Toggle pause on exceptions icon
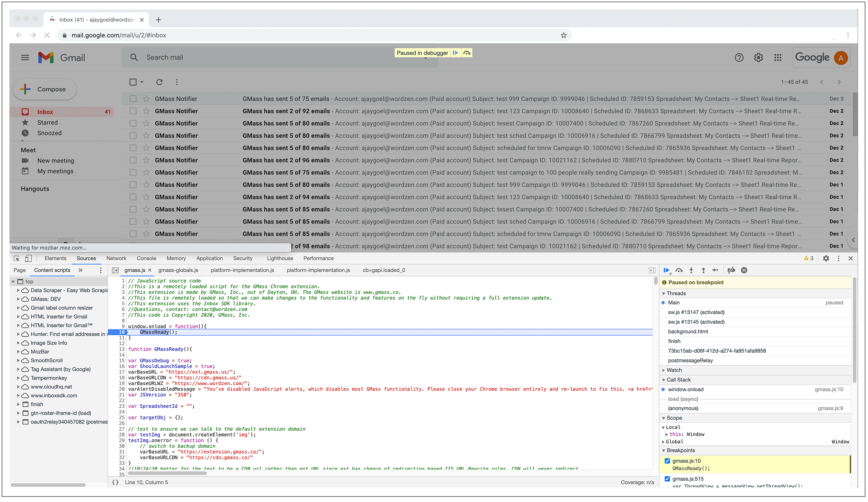 744,270
